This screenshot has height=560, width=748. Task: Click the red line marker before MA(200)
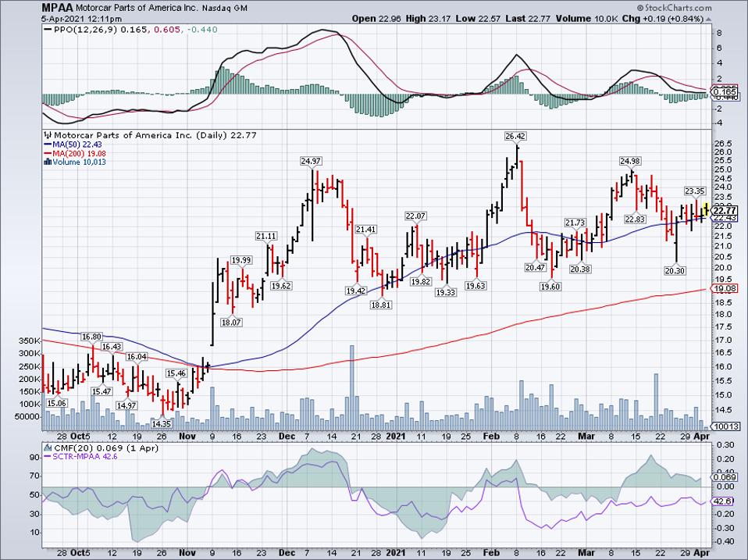click(x=47, y=154)
